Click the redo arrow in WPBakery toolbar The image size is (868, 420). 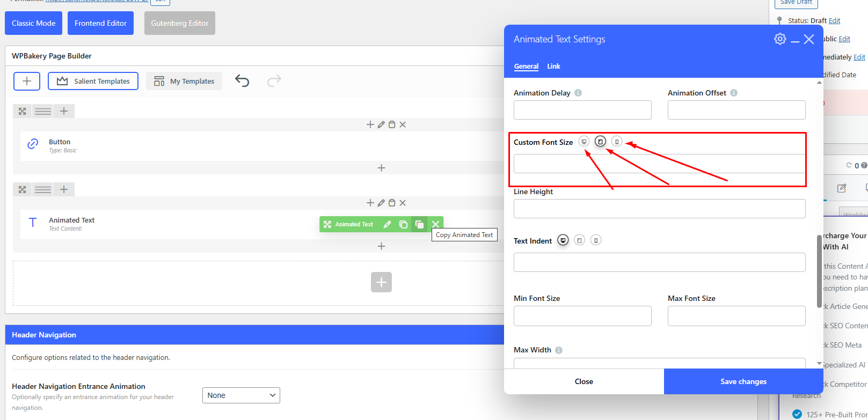pyautogui.click(x=274, y=81)
